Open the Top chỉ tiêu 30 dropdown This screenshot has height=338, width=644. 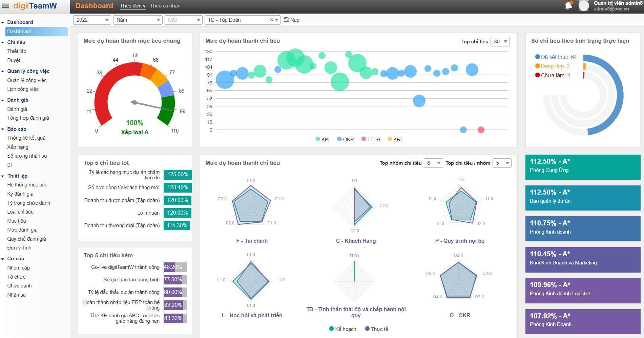coord(500,42)
